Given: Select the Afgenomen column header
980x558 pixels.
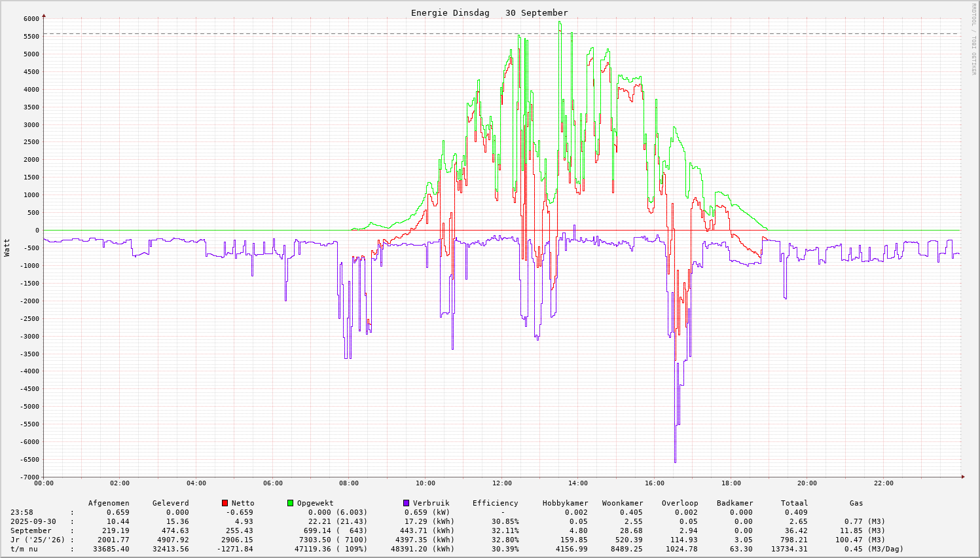Looking at the screenshot, I should click(109, 503).
